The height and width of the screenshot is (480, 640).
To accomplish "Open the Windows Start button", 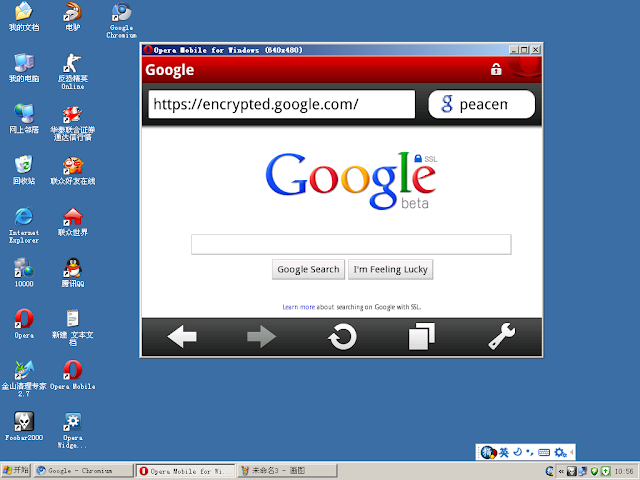I will point(16,471).
